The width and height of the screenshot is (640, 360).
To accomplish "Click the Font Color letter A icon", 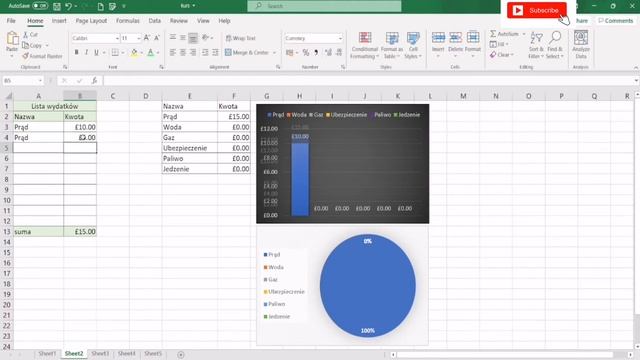I will pyautogui.click(x=151, y=52).
